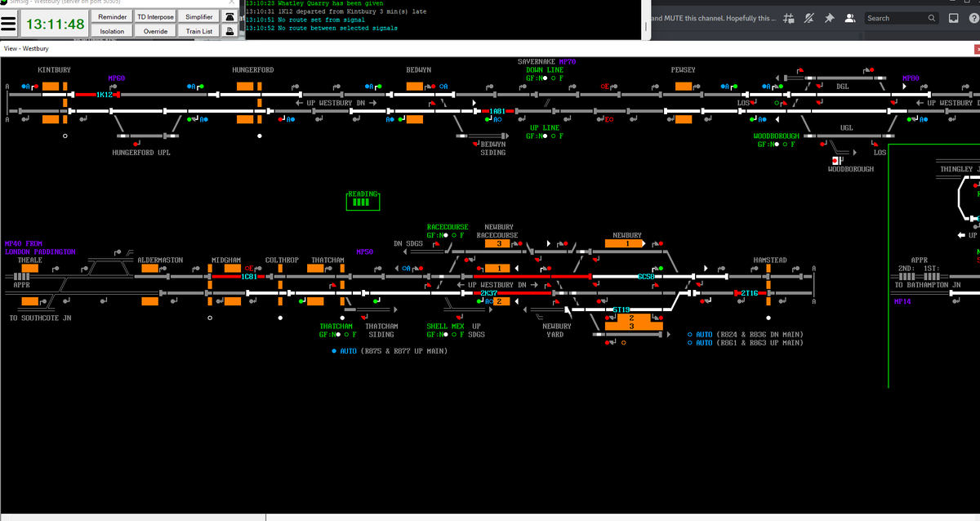
Task: Open Discord help icon
Action: tap(973, 18)
